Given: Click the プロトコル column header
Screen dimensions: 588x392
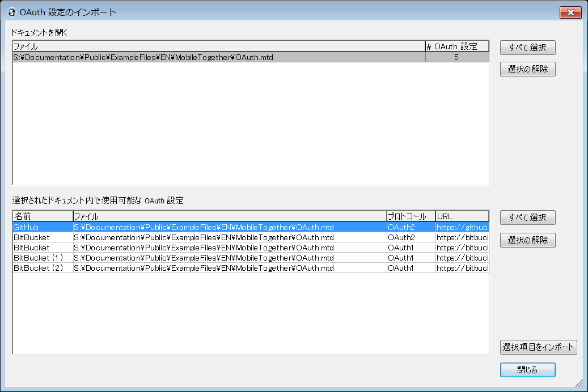Looking at the screenshot, I should 411,216.
